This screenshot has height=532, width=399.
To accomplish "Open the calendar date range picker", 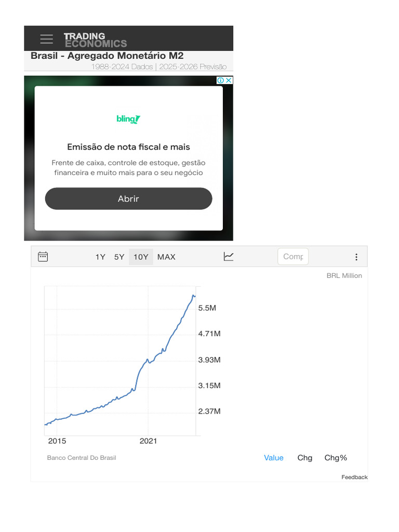I will [43, 257].
